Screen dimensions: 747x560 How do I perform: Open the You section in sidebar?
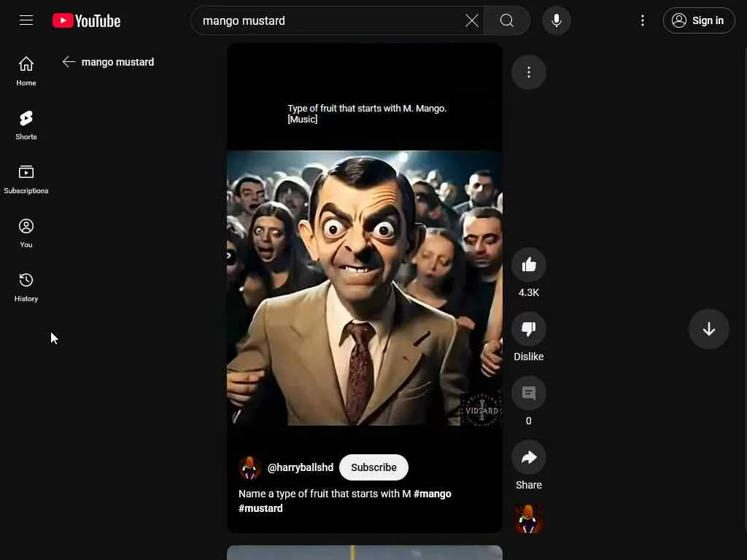click(26, 233)
